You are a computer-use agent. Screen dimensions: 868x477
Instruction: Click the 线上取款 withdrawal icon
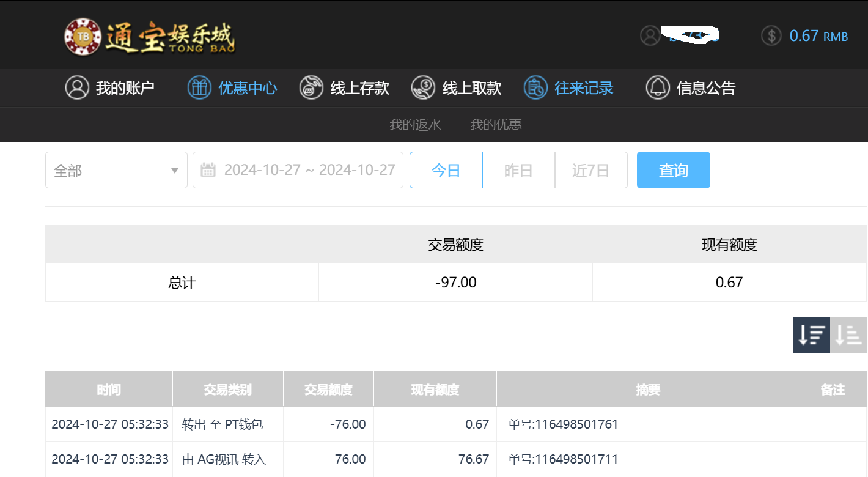coord(423,87)
